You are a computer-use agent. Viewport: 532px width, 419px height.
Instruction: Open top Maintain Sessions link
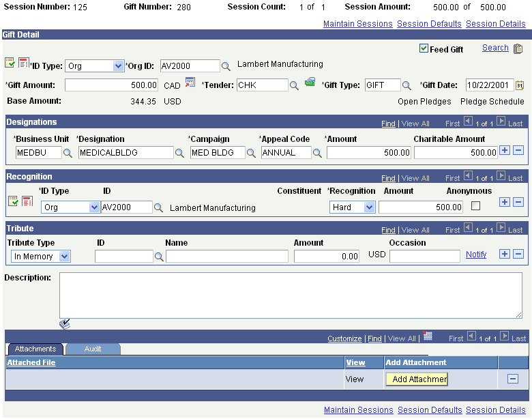point(357,24)
